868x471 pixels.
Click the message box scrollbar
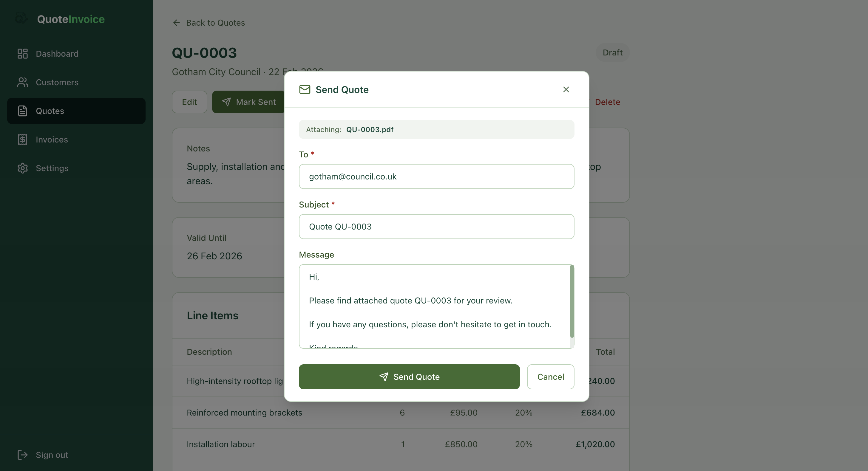pos(572,301)
